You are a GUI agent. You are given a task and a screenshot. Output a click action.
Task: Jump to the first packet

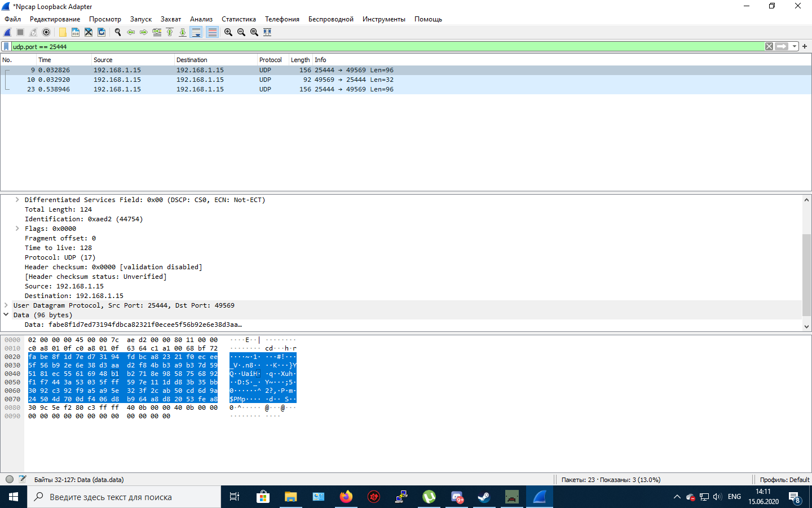pyautogui.click(x=170, y=32)
